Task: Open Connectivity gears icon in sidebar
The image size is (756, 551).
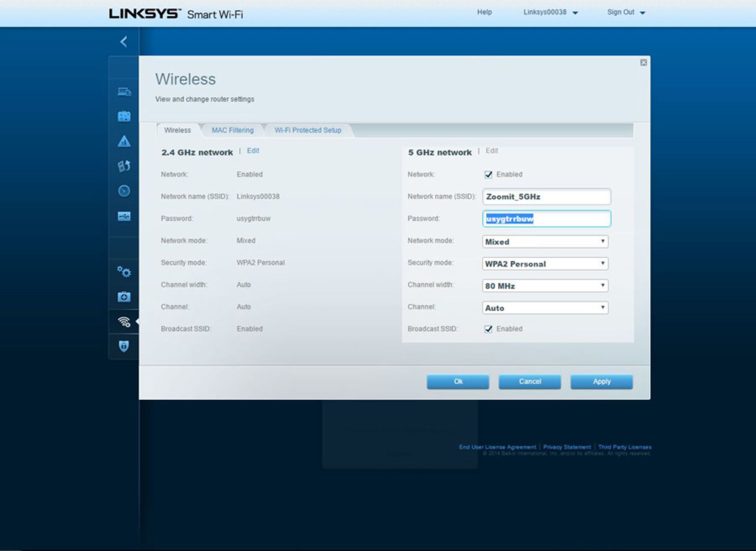Action: (x=124, y=272)
